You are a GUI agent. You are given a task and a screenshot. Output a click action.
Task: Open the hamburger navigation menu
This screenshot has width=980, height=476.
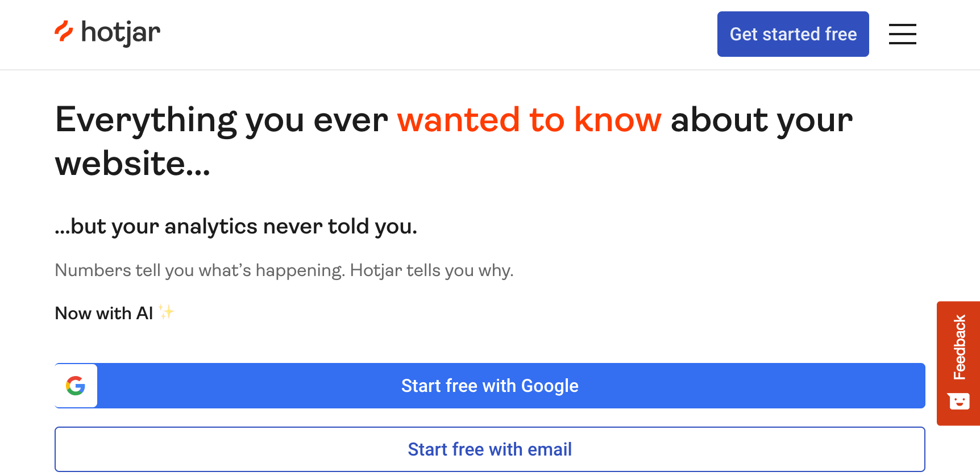pyautogui.click(x=902, y=34)
